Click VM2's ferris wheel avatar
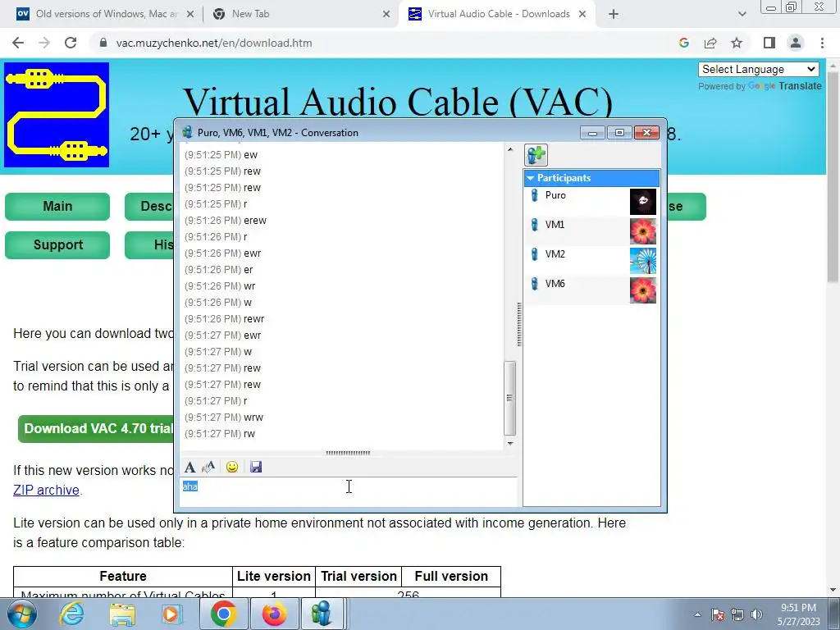 point(643,261)
